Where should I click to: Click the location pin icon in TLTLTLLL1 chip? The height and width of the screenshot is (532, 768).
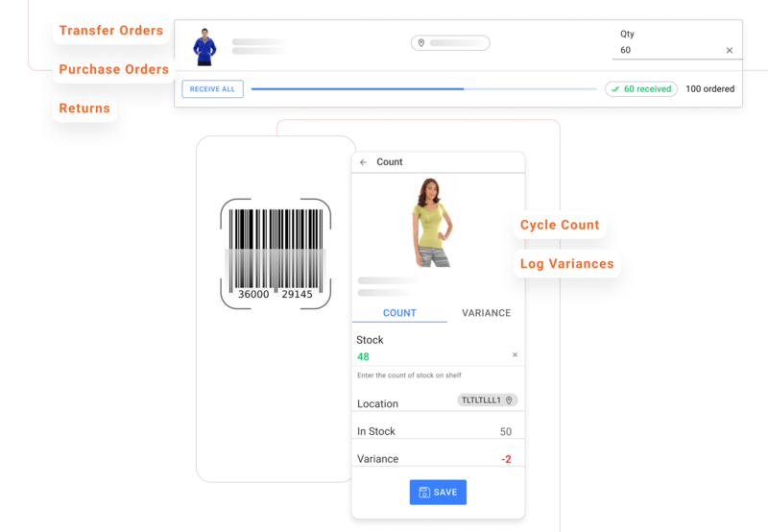tap(509, 400)
